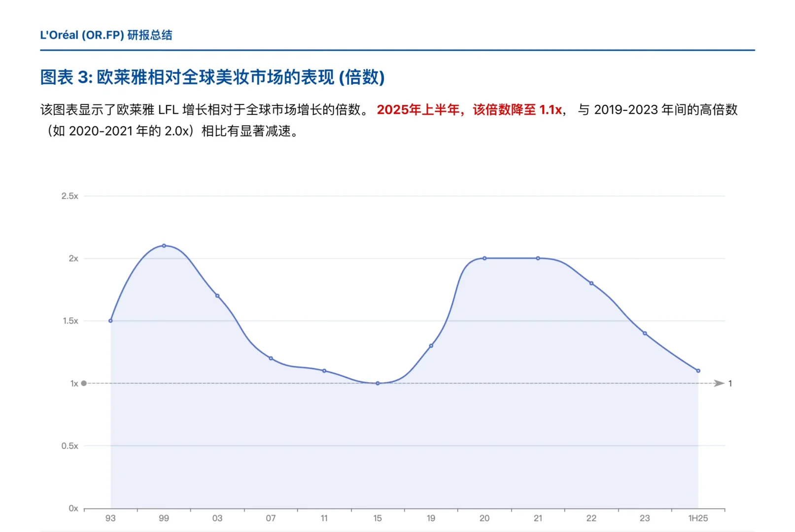Click the "19" x-axis label
795x532 pixels.
pos(431,518)
